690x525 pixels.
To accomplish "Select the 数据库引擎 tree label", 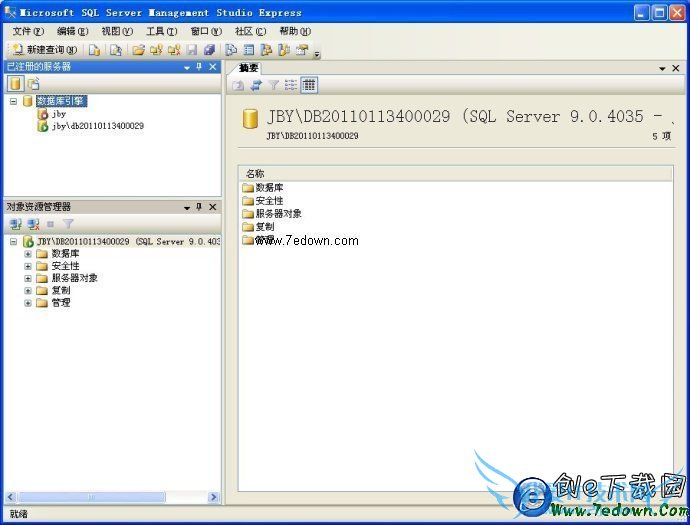I will tap(61, 101).
